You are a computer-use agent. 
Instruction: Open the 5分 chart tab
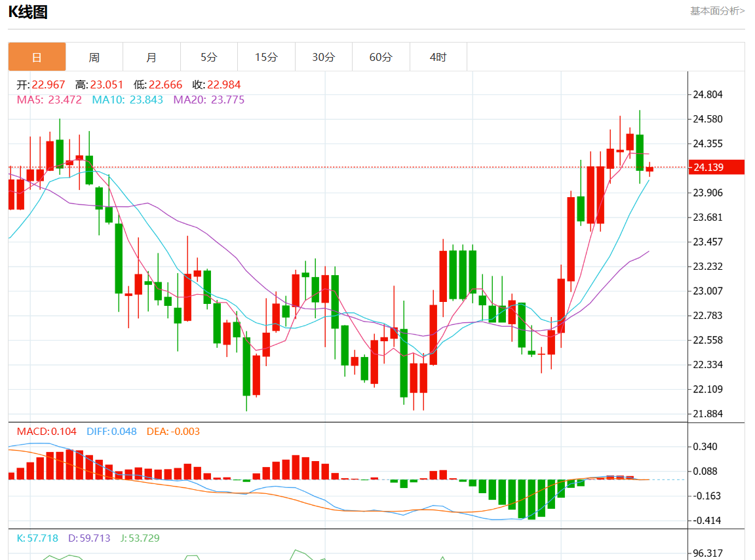click(209, 57)
